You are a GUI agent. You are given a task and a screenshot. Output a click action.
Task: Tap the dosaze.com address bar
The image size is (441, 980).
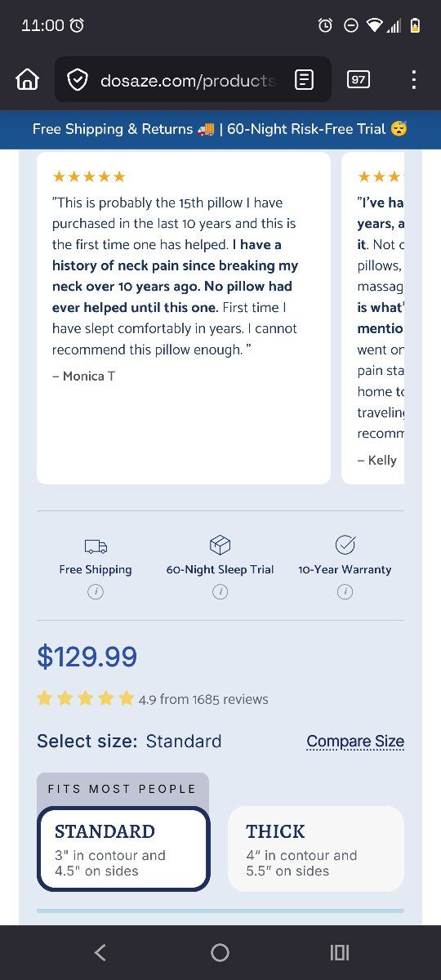pos(193,79)
